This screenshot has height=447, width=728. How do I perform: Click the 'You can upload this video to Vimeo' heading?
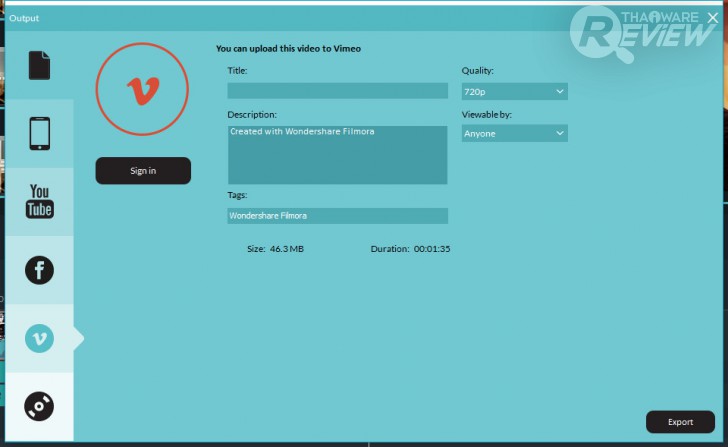(288, 48)
